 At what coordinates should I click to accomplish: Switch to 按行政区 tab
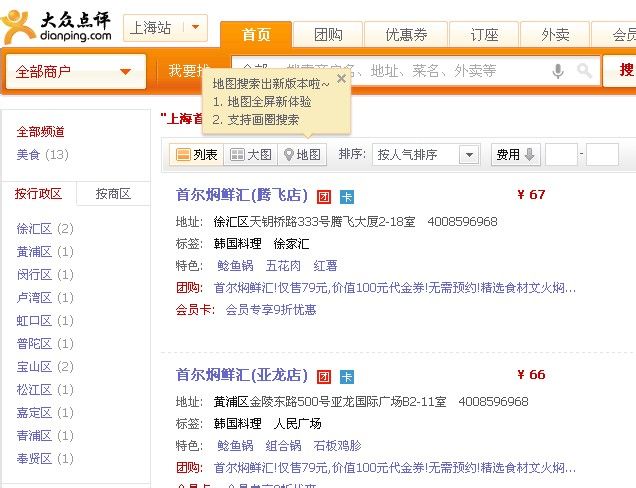[39, 193]
